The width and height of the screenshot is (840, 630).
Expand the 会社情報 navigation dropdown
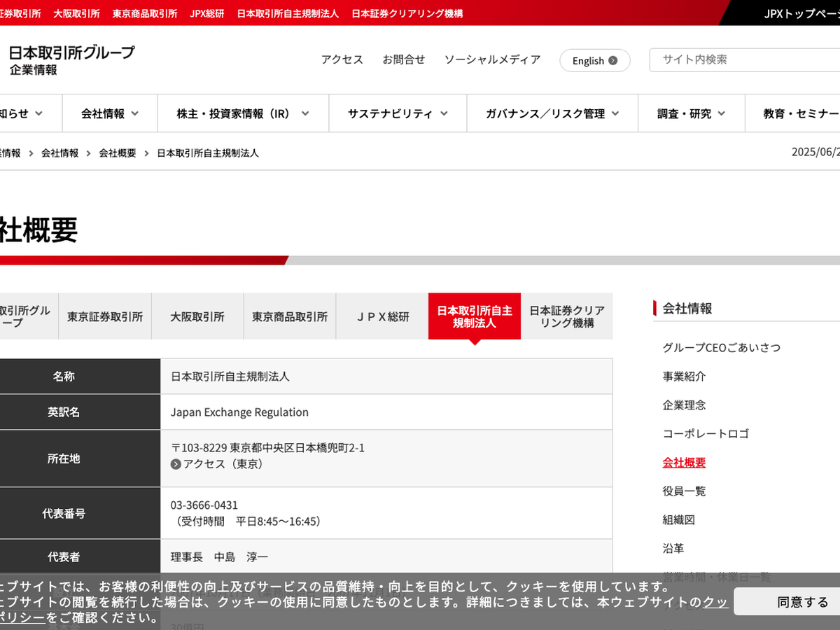(110, 113)
